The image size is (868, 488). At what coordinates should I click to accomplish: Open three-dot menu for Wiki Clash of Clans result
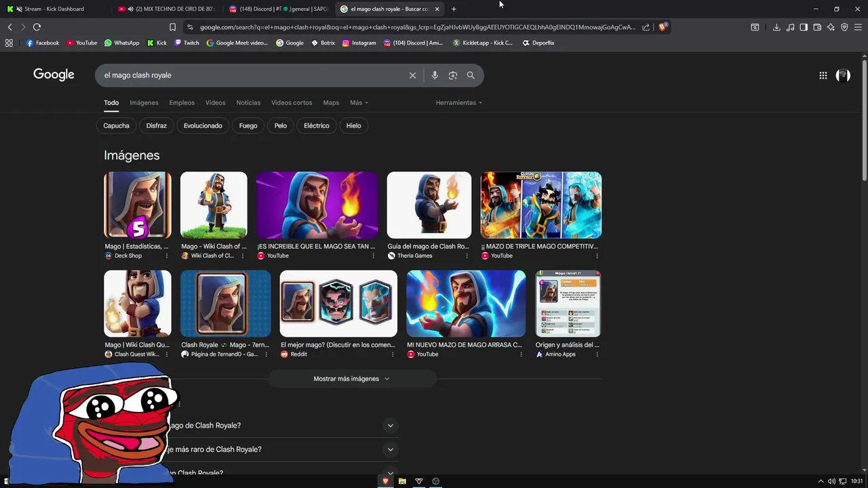tap(243, 256)
